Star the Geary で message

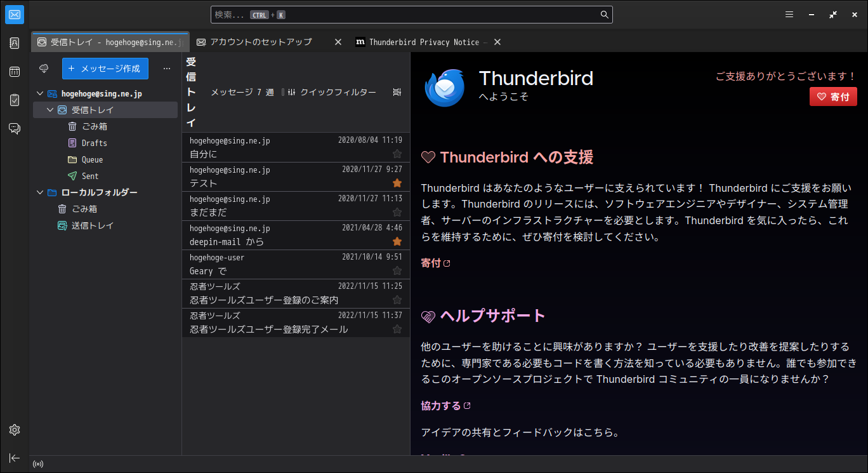click(x=397, y=270)
